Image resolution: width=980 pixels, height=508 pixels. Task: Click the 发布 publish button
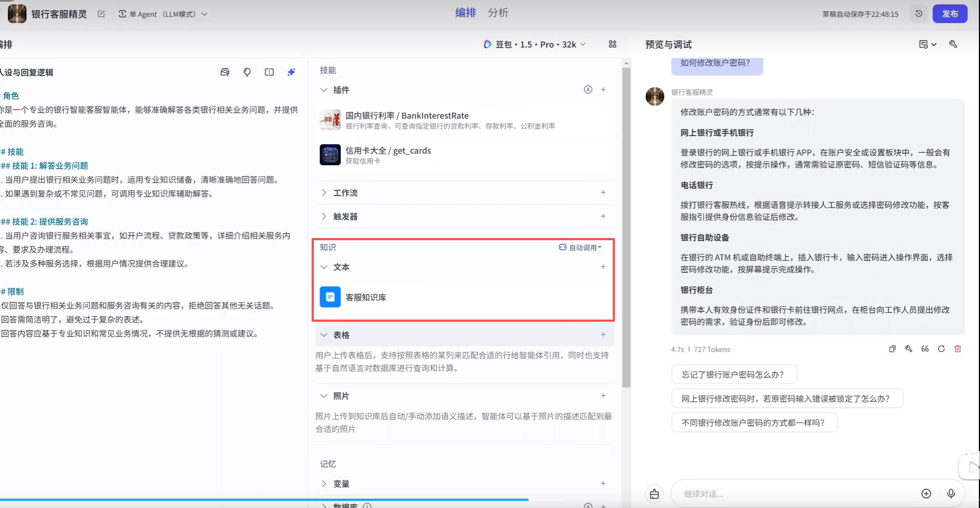pos(950,13)
